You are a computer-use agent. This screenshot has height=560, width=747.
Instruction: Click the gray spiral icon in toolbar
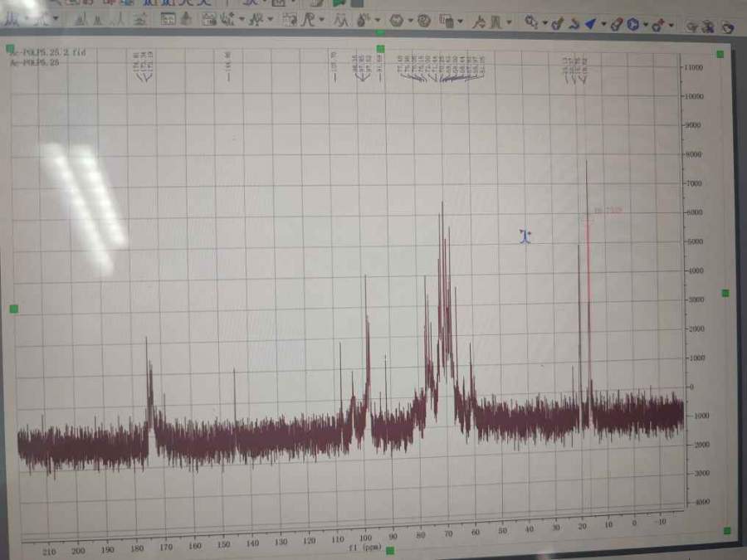pos(423,21)
